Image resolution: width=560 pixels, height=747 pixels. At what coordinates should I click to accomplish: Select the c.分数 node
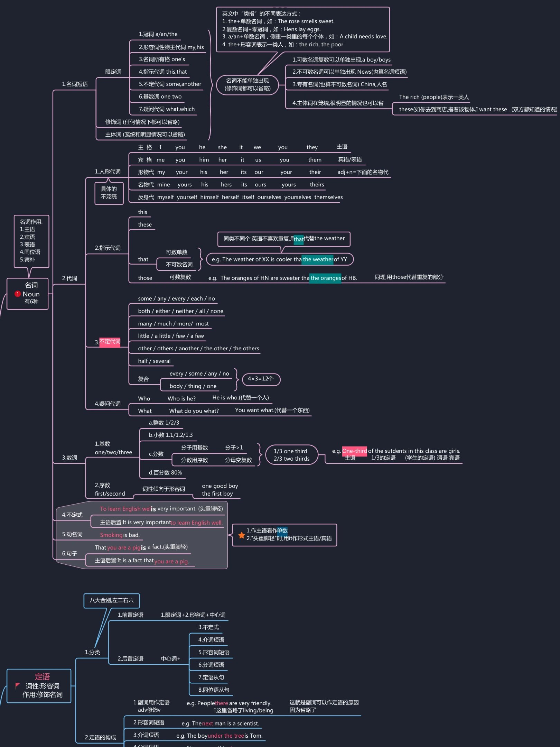[156, 454]
